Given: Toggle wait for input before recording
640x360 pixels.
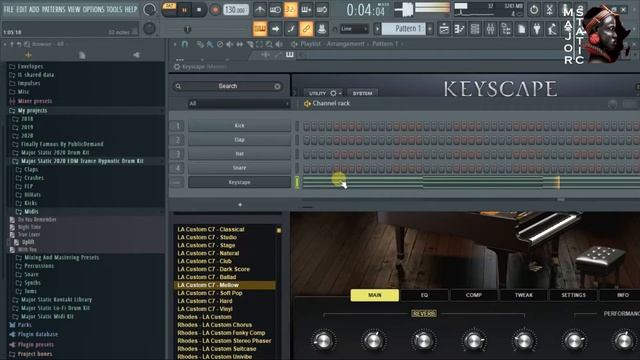Looking at the screenshot, I should pyautogui.click(x=276, y=10).
